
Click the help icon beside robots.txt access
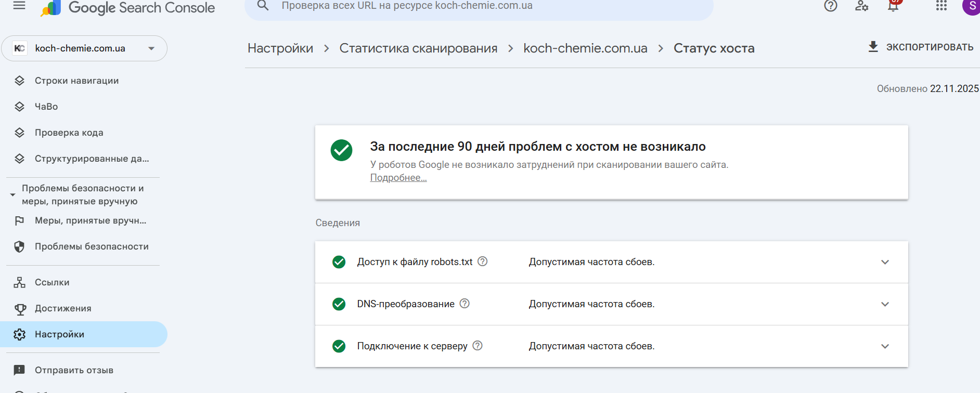483,261
